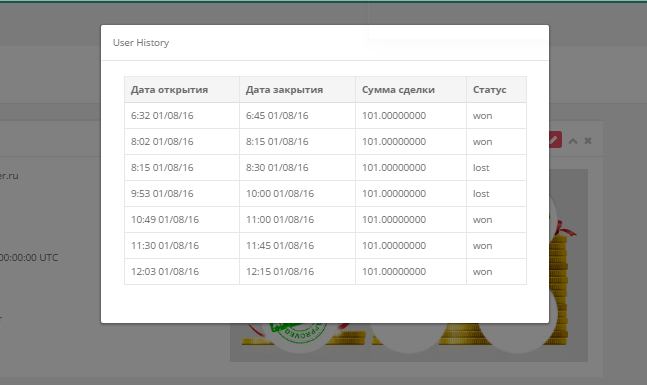Click close date '11:00 01/08/16'
The width and height of the screenshot is (647, 385).
click(x=280, y=220)
